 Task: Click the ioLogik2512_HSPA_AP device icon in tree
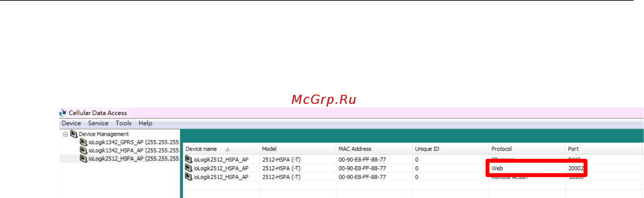(84, 158)
